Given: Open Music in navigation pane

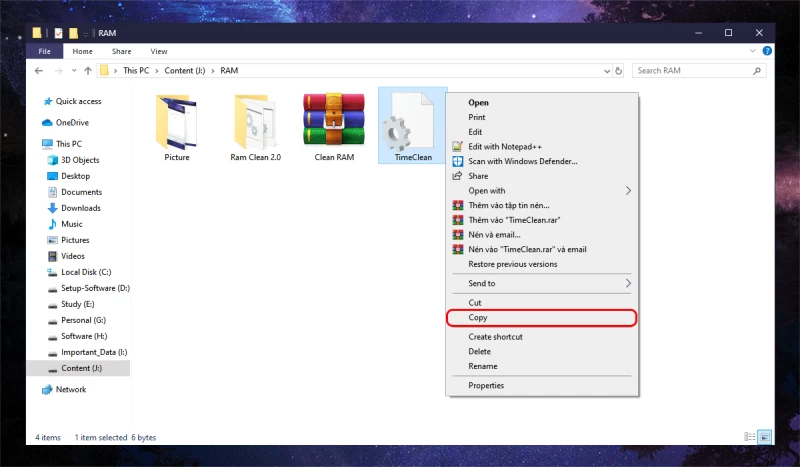Looking at the screenshot, I should click(x=65, y=224).
